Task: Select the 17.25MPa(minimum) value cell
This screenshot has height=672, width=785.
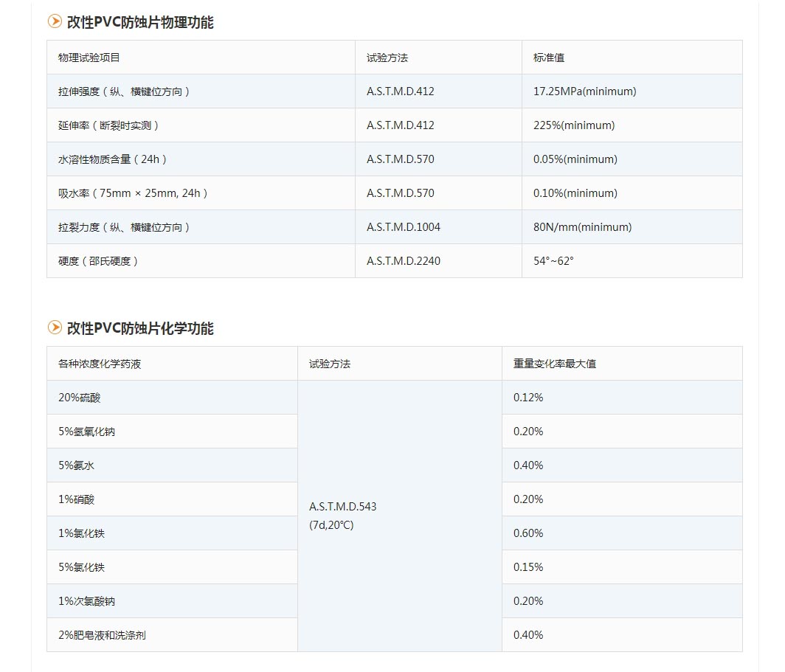Action: [584, 91]
